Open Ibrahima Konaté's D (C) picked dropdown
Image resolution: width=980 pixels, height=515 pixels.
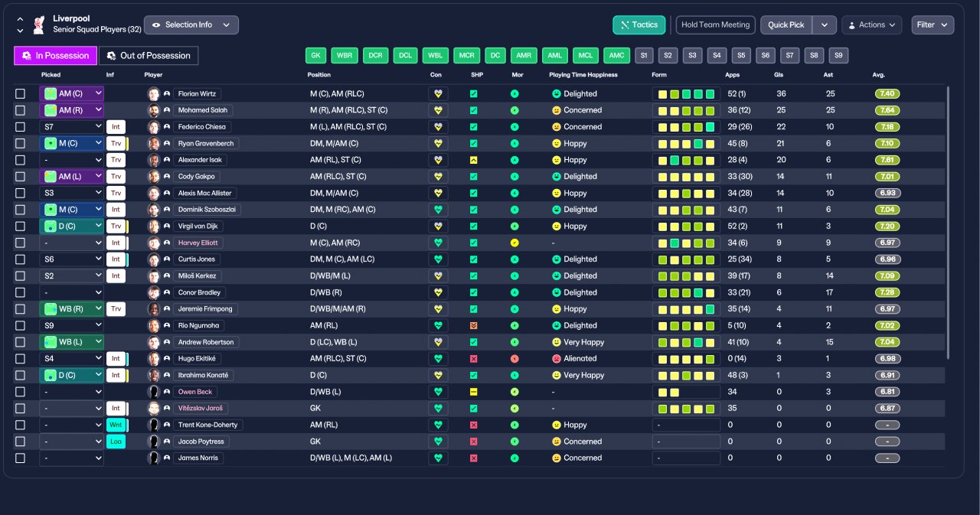click(72, 375)
